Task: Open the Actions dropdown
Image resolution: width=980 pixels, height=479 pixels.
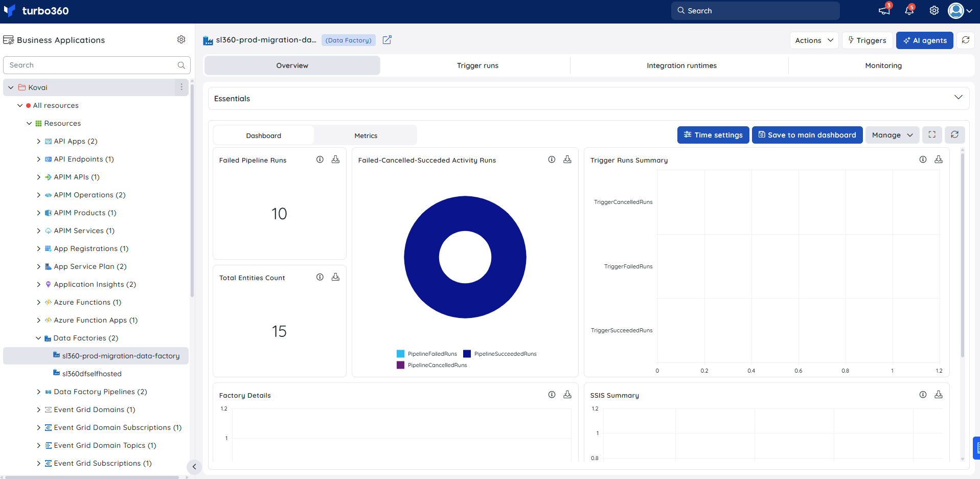Action: point(814,40)
